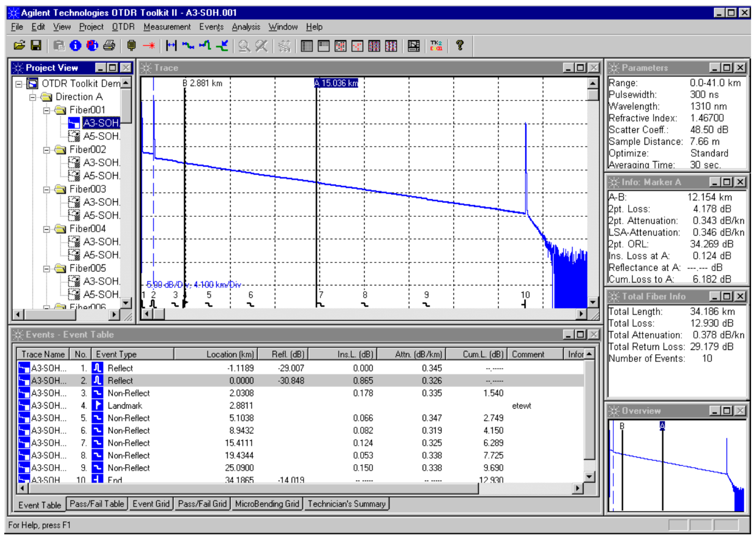Click the Attn. (dB/km) column header
The height and width of the screenshot is (540, 756).
point(411,354)
